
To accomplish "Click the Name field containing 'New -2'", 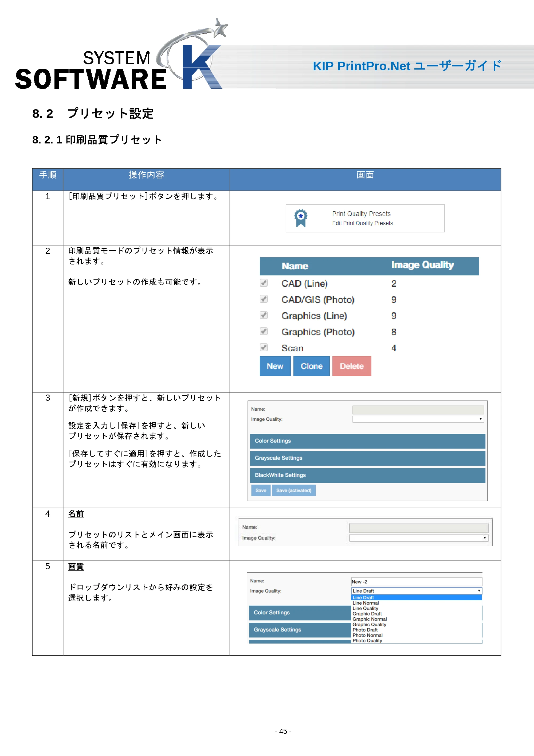I will [417, 582].
